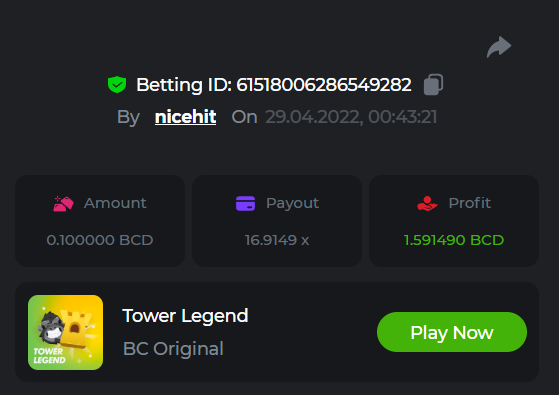Click the pink Amount coins icon
Viewport: 559px width, 395px height.
point(63,204)
